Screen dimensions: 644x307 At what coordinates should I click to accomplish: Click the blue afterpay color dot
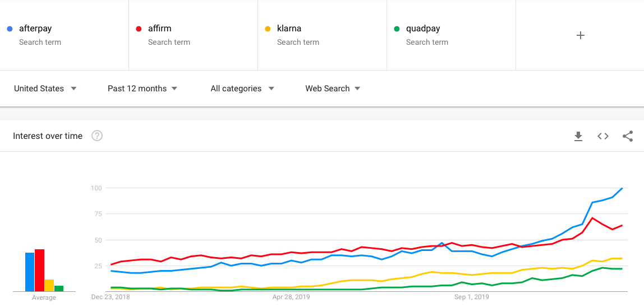[10, 29]
